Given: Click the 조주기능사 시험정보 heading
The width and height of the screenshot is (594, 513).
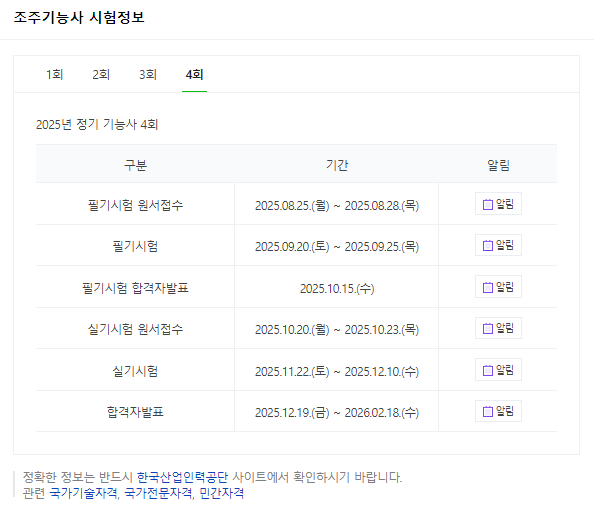Looking at the screenshot, I should pyautogui.click(x=79, y=17).
